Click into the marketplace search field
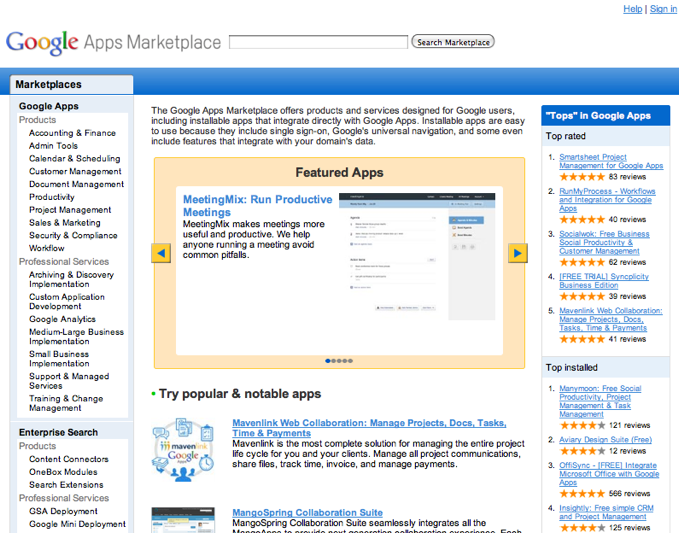The height and width of the screenshot is (533, 679). click(x=318, y=42)
